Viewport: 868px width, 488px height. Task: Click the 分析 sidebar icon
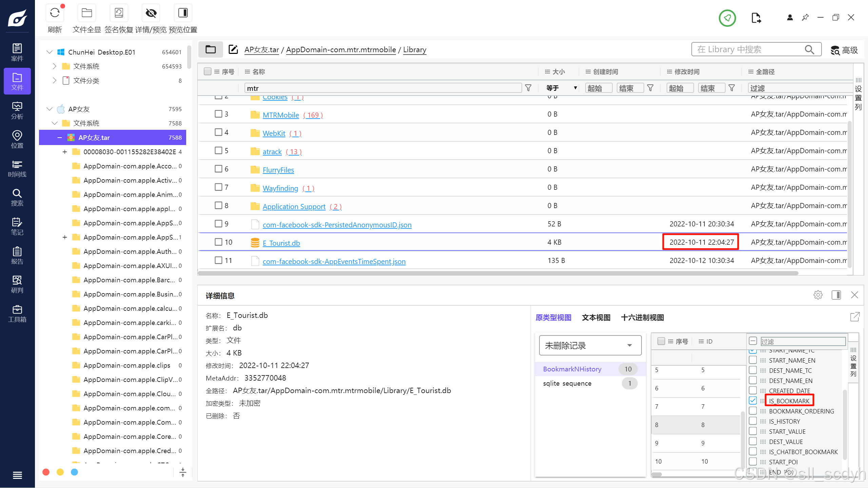(x=17, y=110)
